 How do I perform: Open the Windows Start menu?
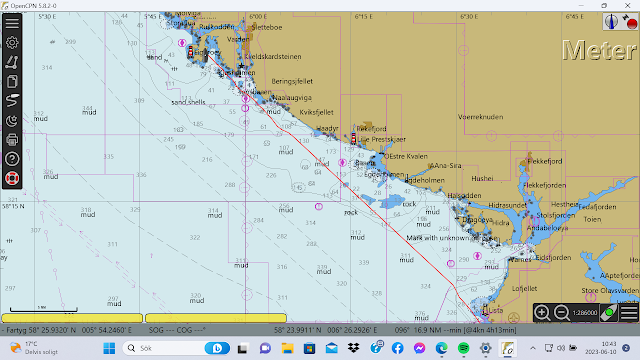[x=109, y=348]
